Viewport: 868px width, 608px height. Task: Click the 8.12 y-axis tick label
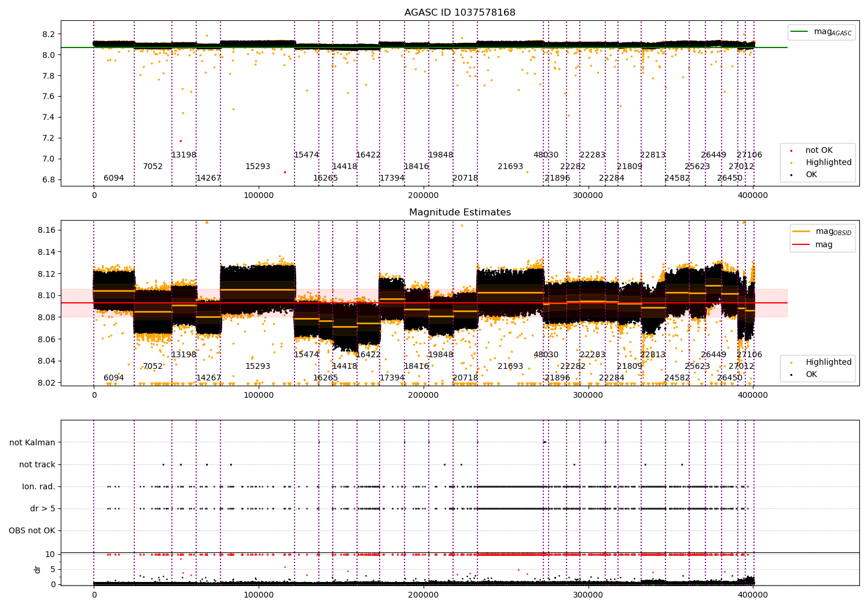(46, 274)
